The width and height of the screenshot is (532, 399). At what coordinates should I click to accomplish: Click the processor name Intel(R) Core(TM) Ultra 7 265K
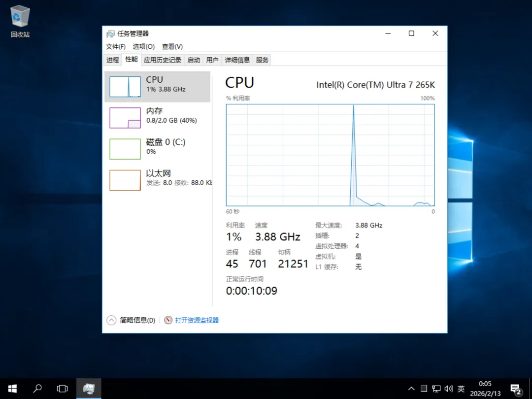[x=375, y=85]
